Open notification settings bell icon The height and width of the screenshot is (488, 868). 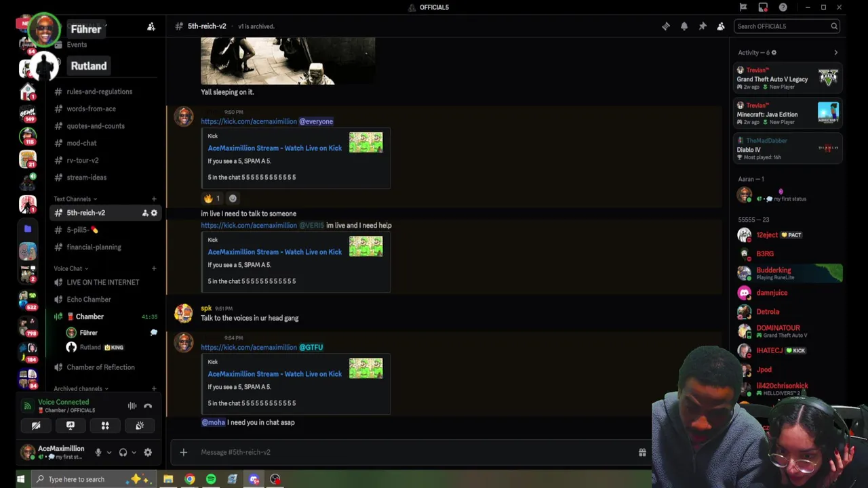(x=684, y=26)
